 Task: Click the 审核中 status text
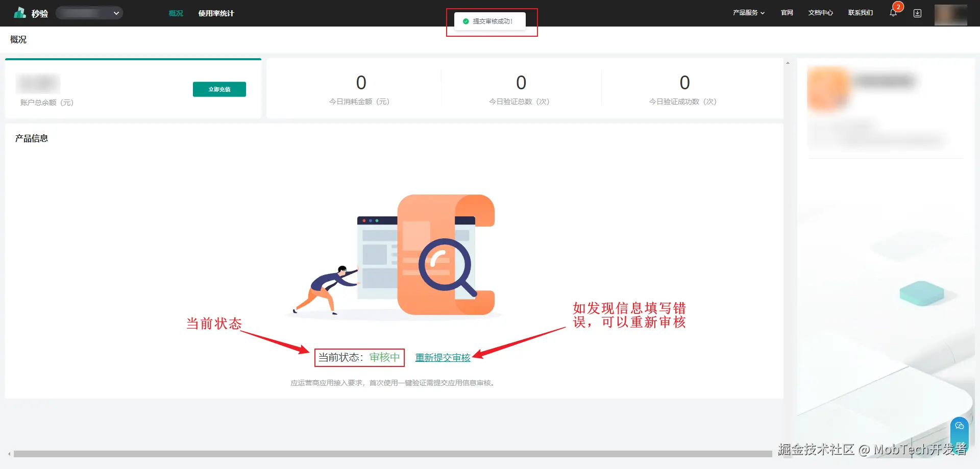pos(384,357)
